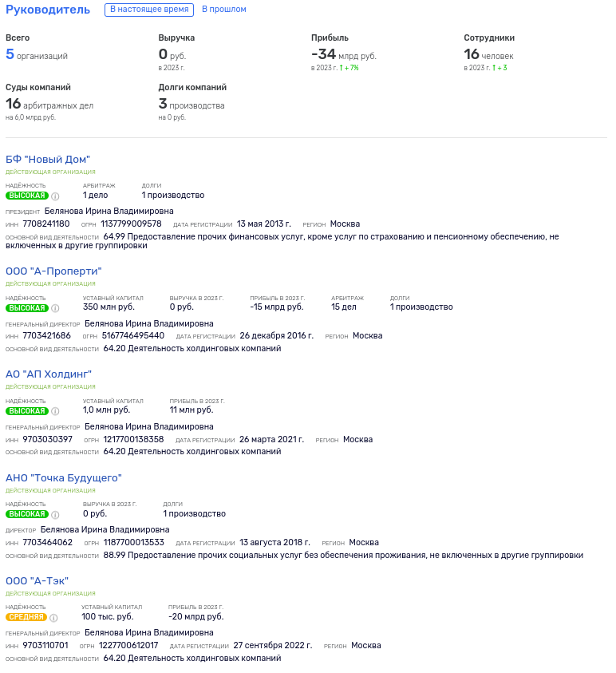Click the ВЫСОКАЯ badge under АО "АП Холдинг"
Screen dimensions: 616x673
coord(27,411)
